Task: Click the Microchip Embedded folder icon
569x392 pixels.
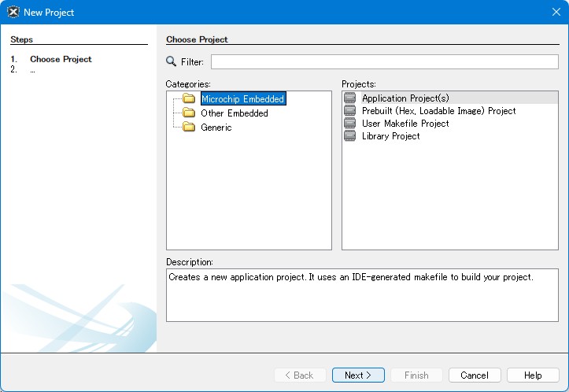Action: [189, 99]
